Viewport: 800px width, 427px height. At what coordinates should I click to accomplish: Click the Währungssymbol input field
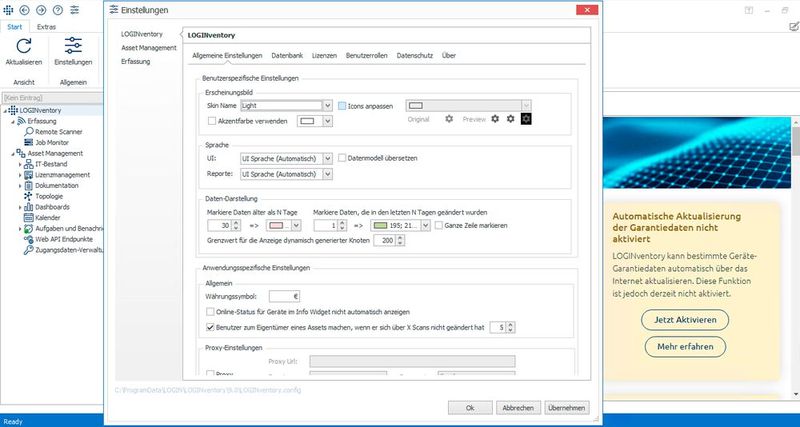[284, 296]
